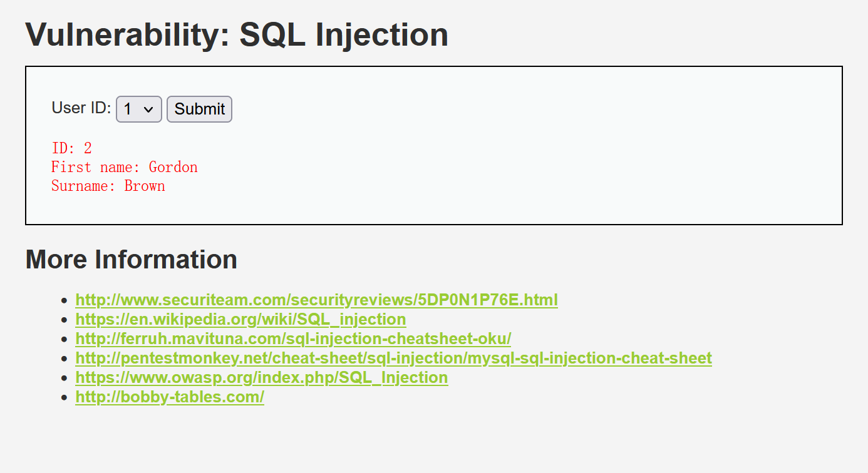868x473 pixels.
Task: Click the 'Surname: Brown' result text
Action: pyautogui.click(x=108, y=186)
